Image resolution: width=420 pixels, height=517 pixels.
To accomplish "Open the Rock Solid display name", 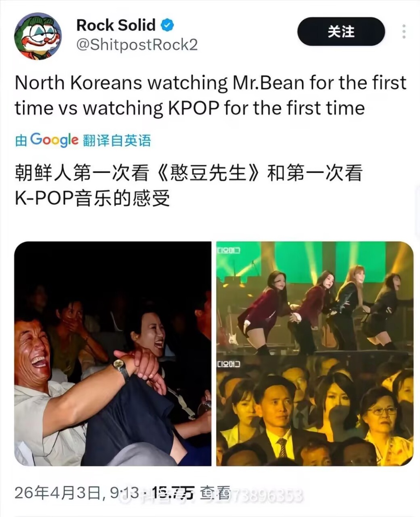I will pos(116,25).
